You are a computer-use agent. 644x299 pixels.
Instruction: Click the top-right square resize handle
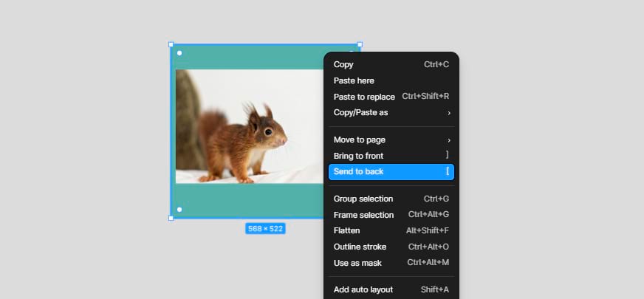360,44
